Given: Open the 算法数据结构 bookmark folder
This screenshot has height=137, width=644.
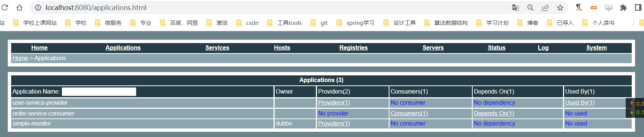Looking at the screenshot, I should click(446, 23).
